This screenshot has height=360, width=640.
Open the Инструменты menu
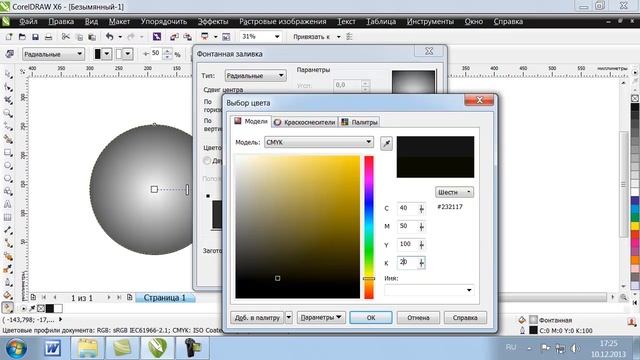(430, 21)
